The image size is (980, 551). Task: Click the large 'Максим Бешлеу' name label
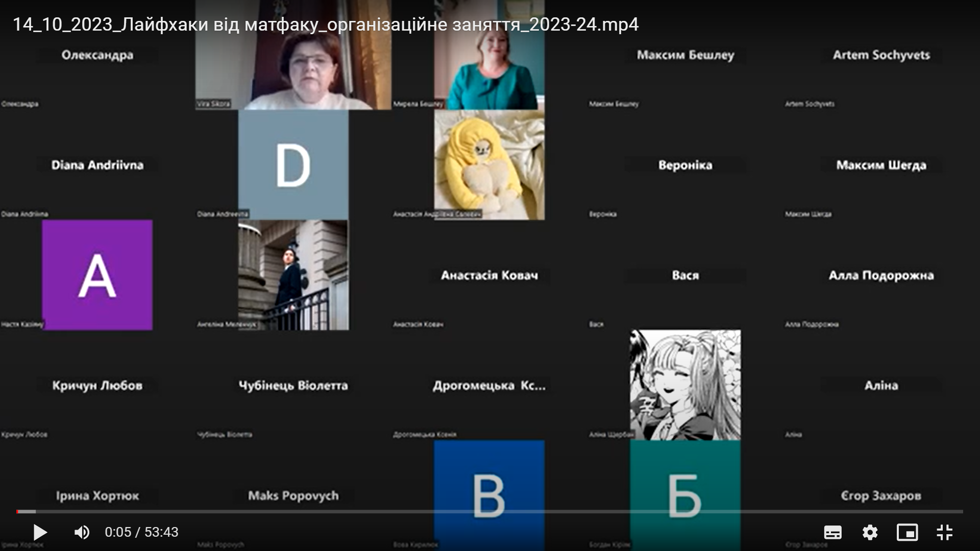[x=685, y=55]
